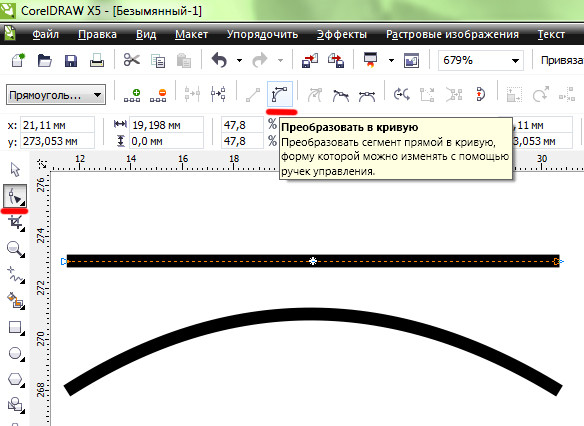Select the Zoom tool magnifier
Screen dimensions: 584x426
(16, 249)
